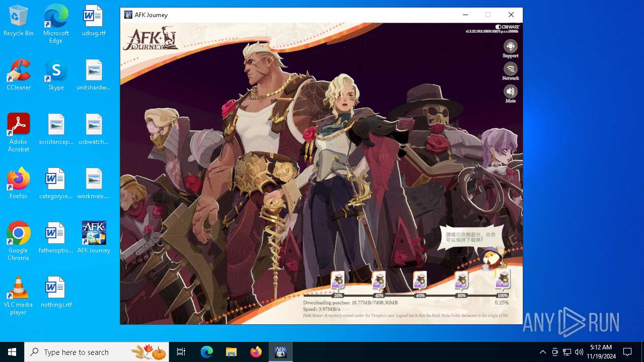
Task: Open Firefox from the taskbar
Action: [x=256, y=352]
